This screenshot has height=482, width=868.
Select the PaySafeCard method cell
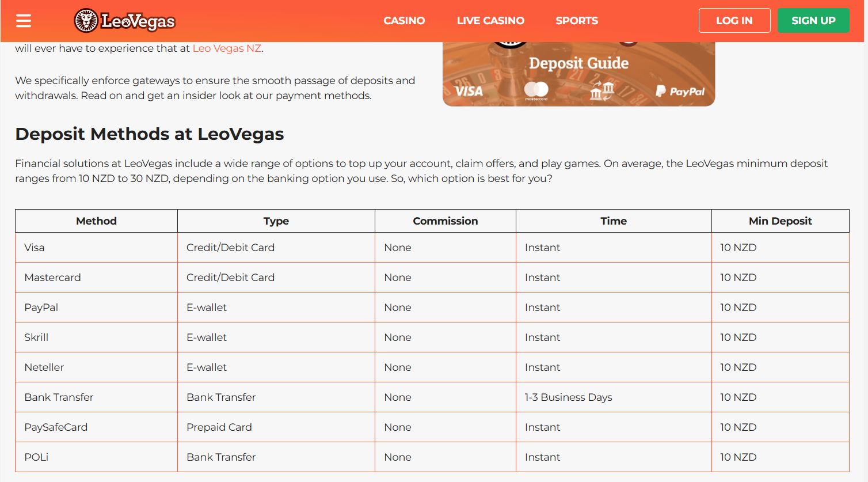(x=96, y=427)
